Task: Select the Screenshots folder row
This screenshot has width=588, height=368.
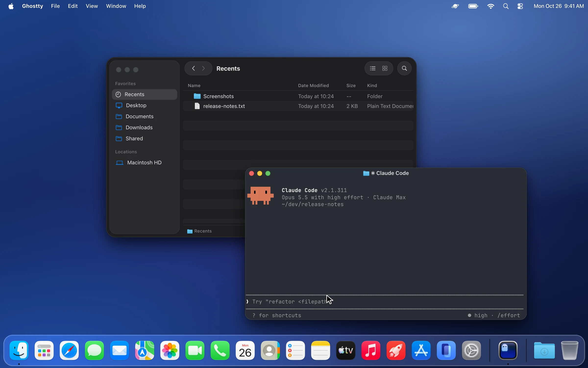Action: click(x=298, y=96)
